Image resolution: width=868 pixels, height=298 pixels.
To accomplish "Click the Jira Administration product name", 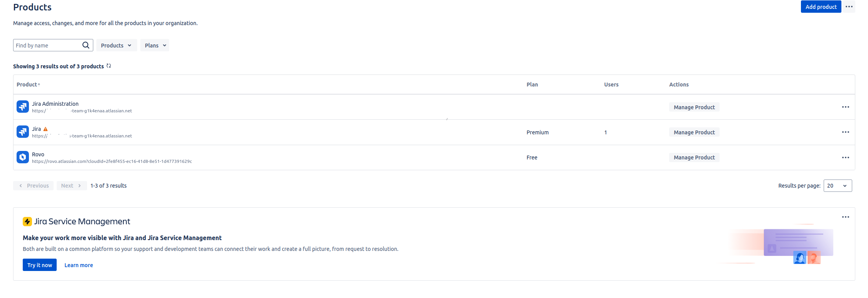I will [x=55, y=104].
